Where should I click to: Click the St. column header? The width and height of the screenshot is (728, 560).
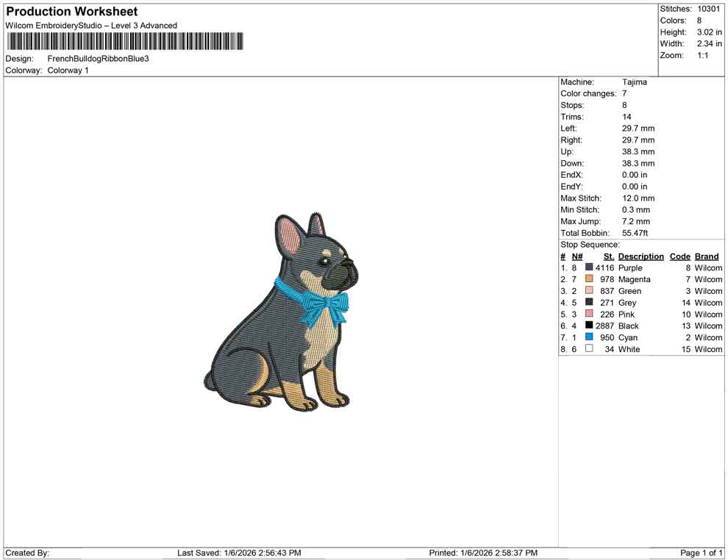click(x=608, y=256)
